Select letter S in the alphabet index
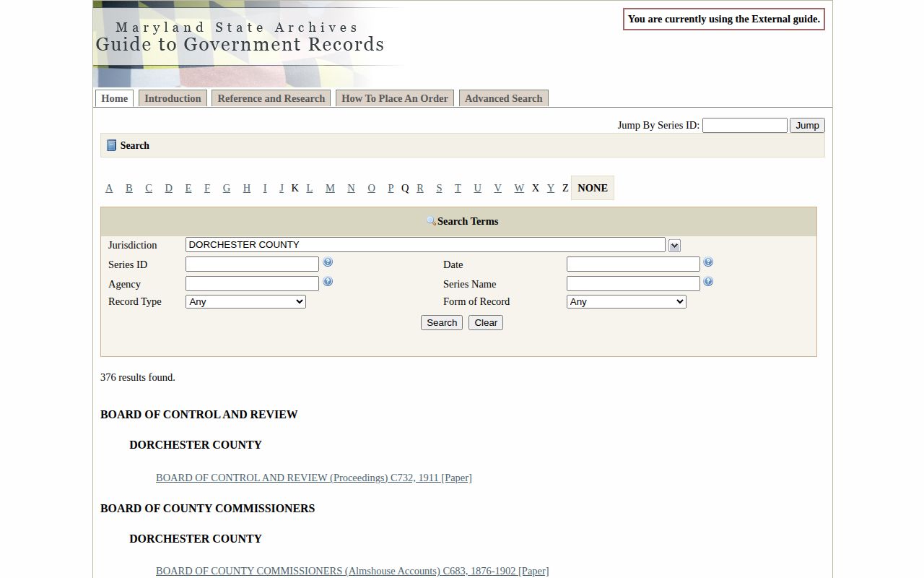This screenshot has width=924, height=578. point(439,188)
